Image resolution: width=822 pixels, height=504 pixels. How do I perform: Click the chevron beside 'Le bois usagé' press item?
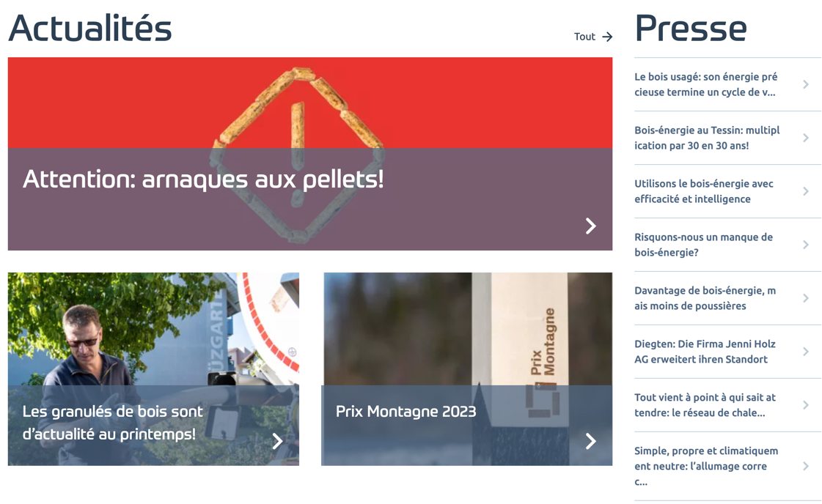pos(806,84)
